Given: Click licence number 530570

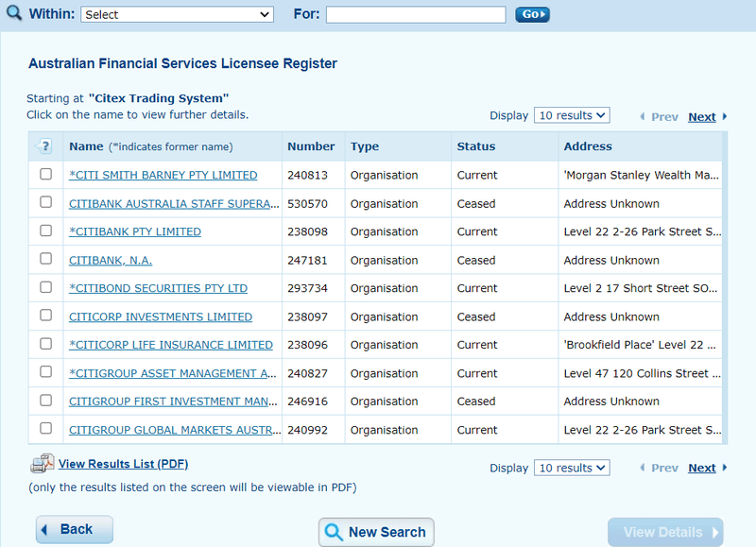Looking at the screenshot, I should click(308, 203).
